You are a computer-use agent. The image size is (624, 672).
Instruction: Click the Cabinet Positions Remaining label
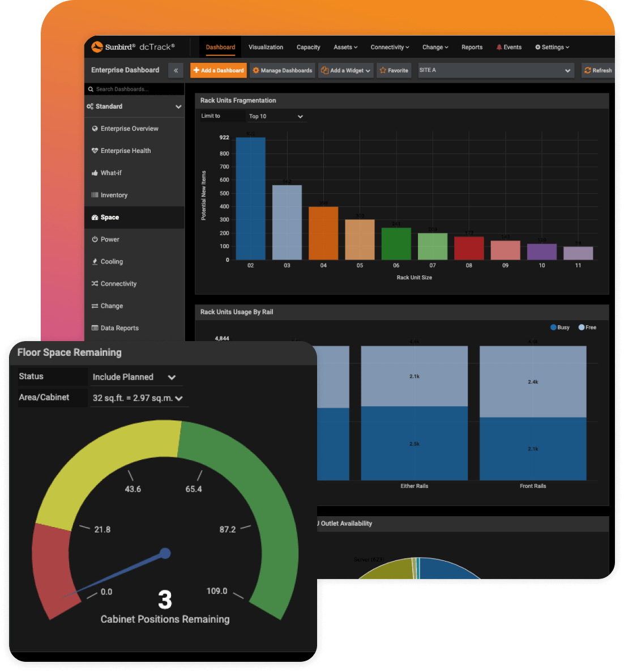tap(165, 619)
